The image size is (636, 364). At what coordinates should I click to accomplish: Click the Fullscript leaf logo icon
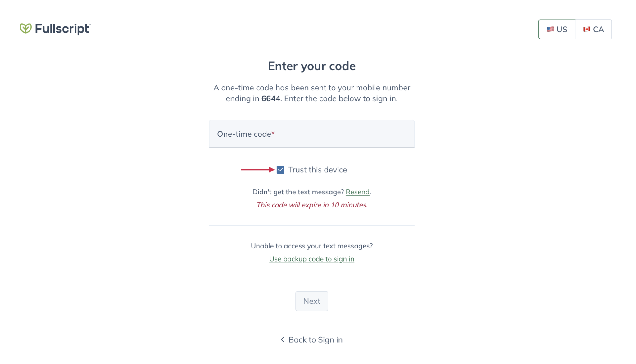point(25,29)
